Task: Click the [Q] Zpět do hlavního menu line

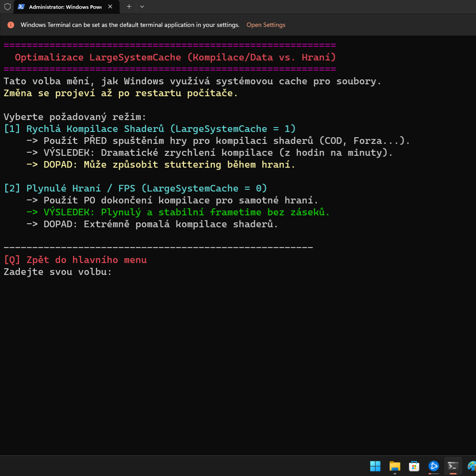Action: coord(75,260)
